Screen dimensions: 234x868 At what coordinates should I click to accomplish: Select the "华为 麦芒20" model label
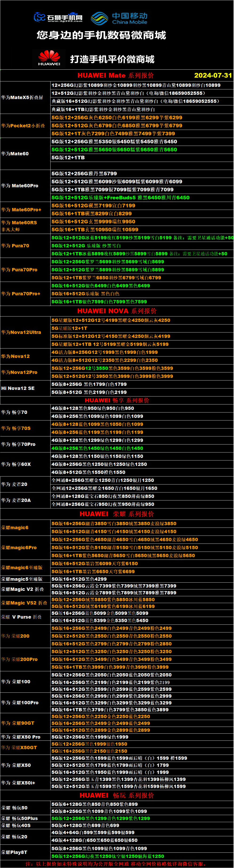click(x=14, y=484)
